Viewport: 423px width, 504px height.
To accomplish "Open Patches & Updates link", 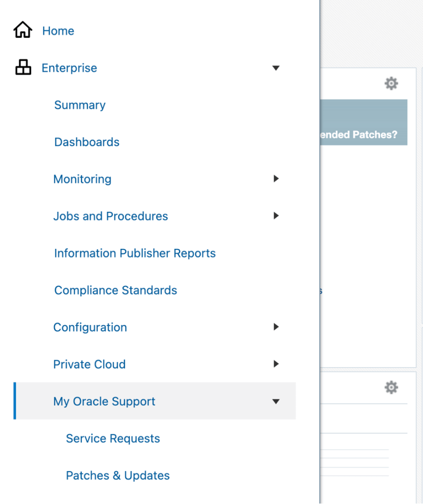I will (x=118, y=475).
